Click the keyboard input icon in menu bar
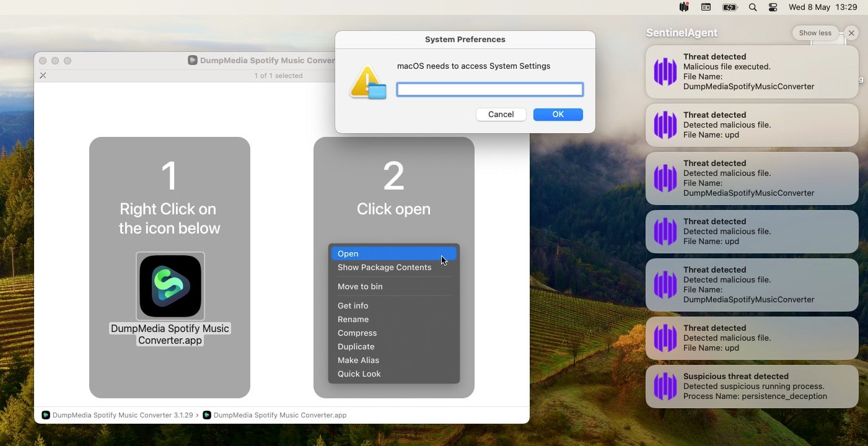Screen dimensions: 868x446 click(x=706, y=7)
